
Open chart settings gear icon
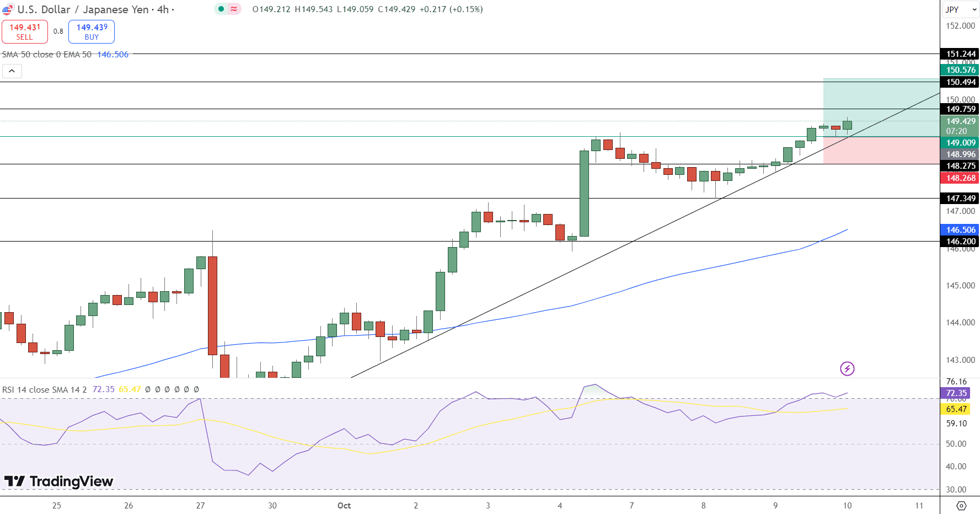pyautogui.click(x=961, y=506)
